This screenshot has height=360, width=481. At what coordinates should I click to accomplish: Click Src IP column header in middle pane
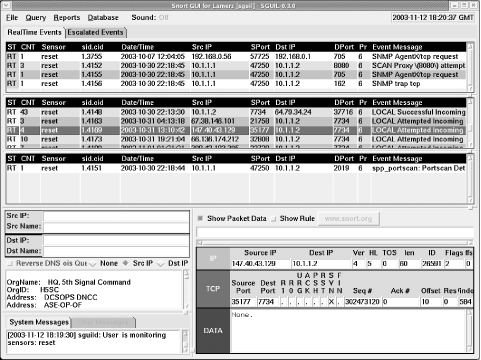[202, 103]
